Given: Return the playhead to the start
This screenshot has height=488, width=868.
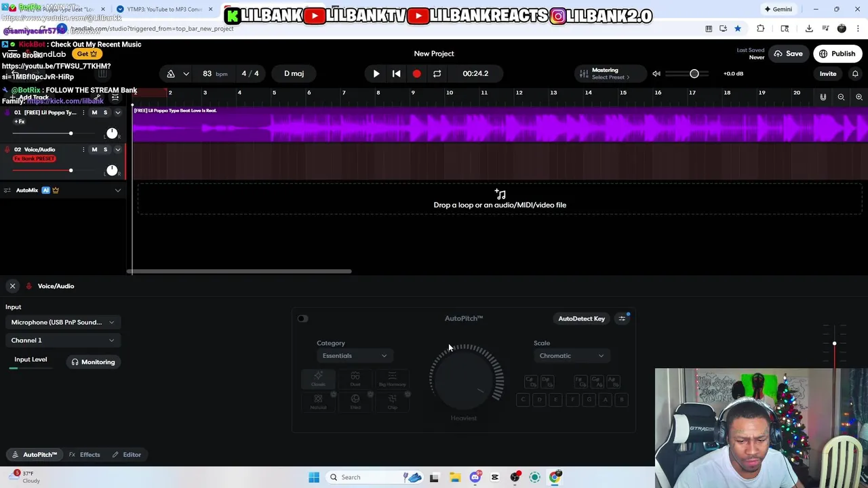Looking at the screenshot, I should click(397, 73).
